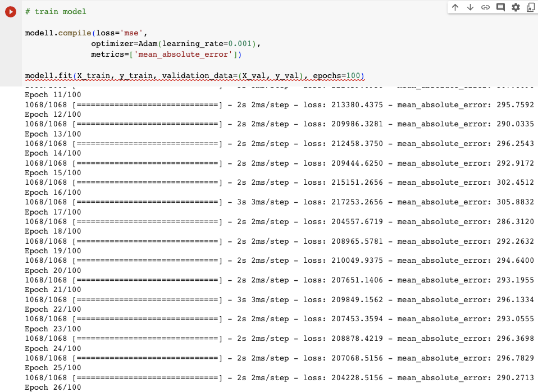Click mean_absolute_error value 296.7829
This screenshot has height=392, width=538.
coord(516,358)
